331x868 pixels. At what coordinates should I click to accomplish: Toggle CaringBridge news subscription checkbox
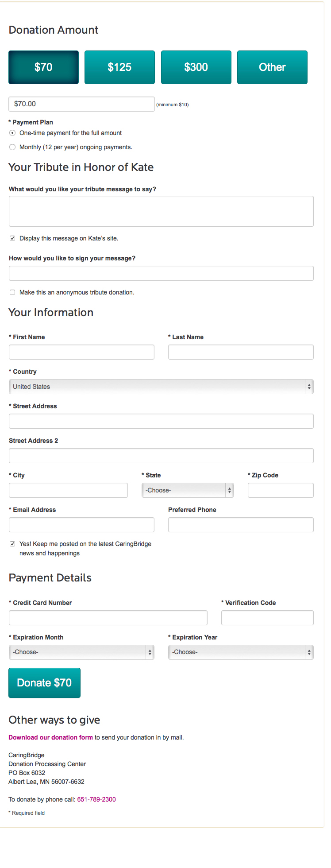(x=12, y=544)
